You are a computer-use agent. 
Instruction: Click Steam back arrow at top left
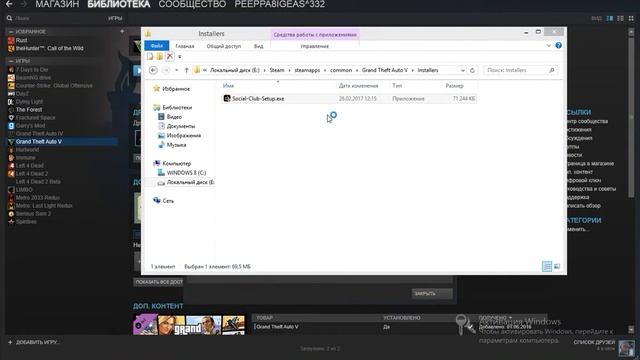click(x=9, y=4)
